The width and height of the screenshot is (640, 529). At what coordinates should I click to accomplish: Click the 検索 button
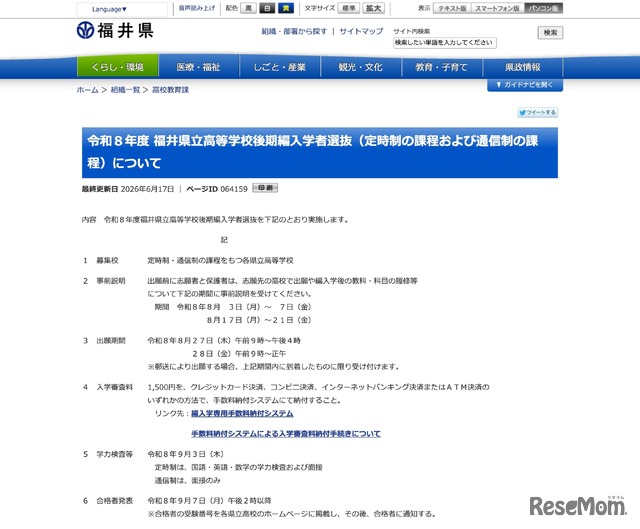[x=550, y=33]
